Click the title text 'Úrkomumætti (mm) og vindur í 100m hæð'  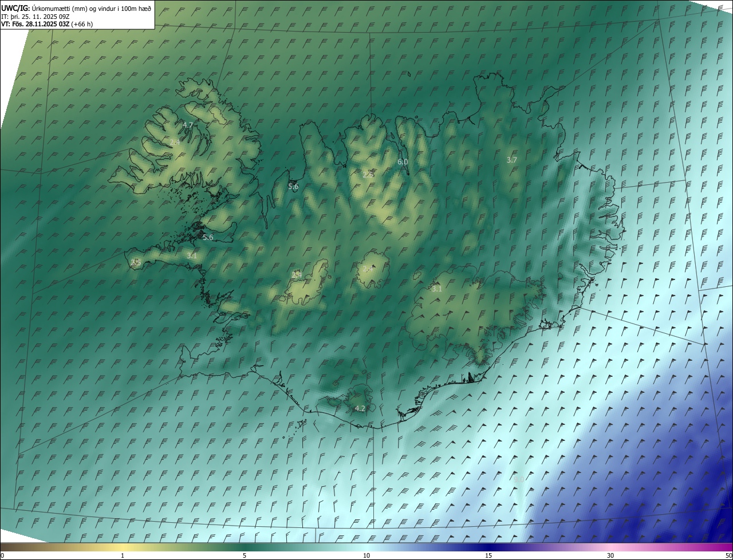[x=91, y=8]
